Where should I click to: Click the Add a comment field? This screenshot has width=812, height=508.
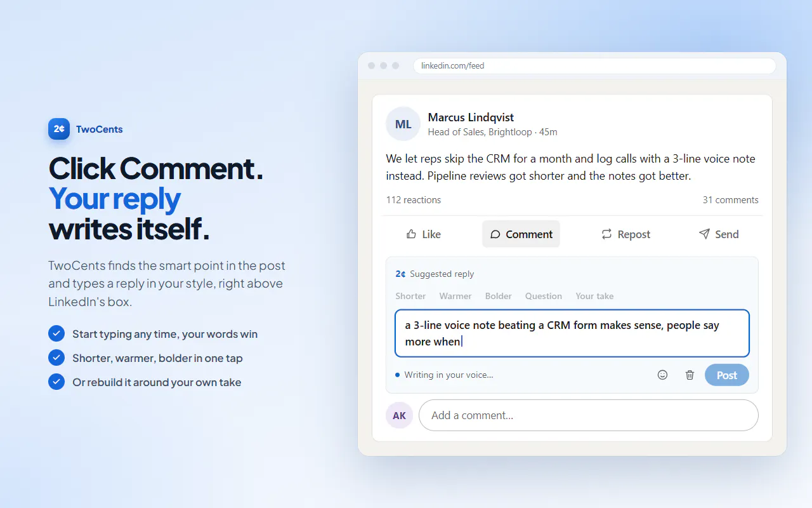[589, 415]
